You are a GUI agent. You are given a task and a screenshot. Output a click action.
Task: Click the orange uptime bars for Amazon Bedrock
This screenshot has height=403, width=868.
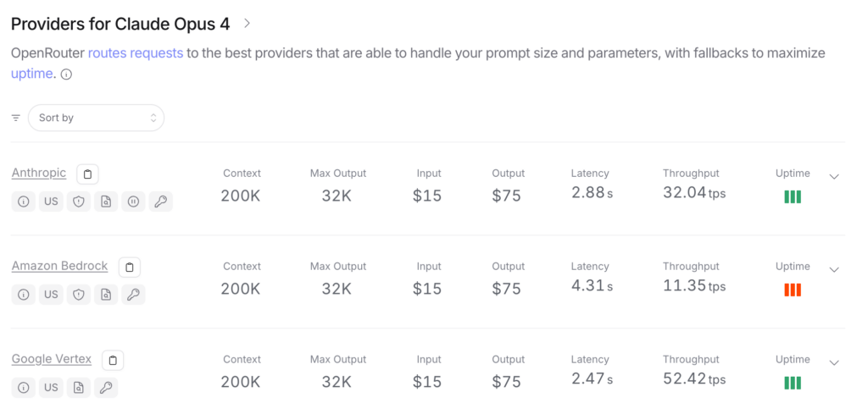pos(793,290)
